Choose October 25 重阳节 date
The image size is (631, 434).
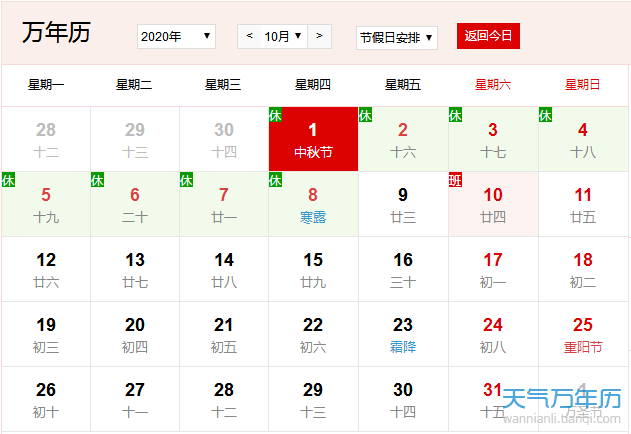point(583,334)
